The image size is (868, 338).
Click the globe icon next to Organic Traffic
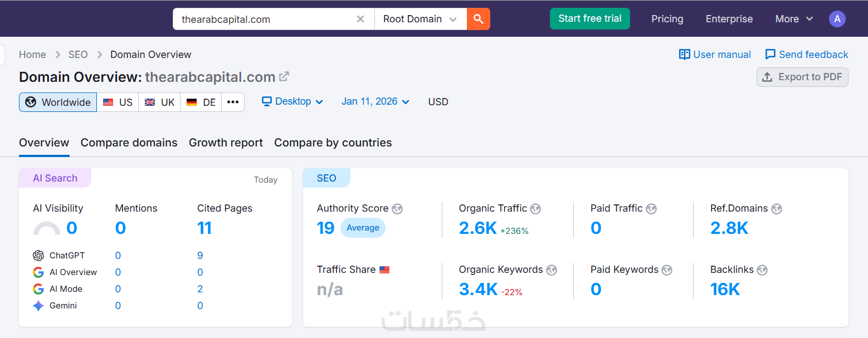pyautogui.click(x=535, y=209)
